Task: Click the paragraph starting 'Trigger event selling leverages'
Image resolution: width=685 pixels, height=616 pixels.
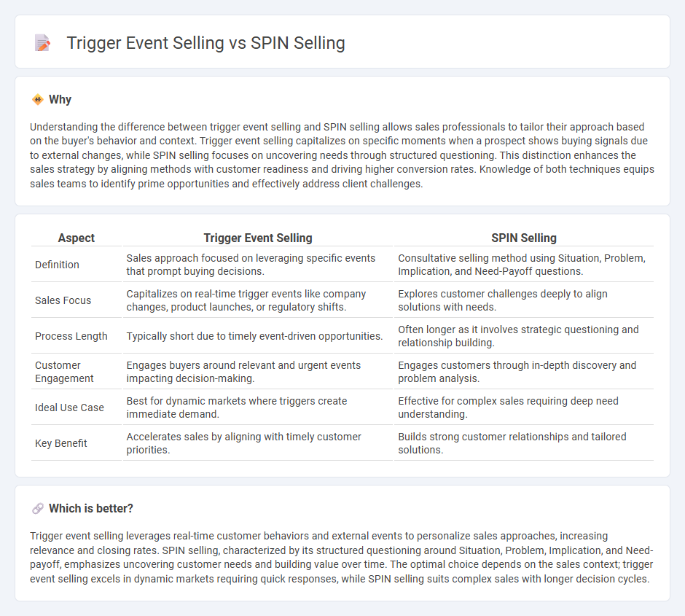Action: (342, 557)
